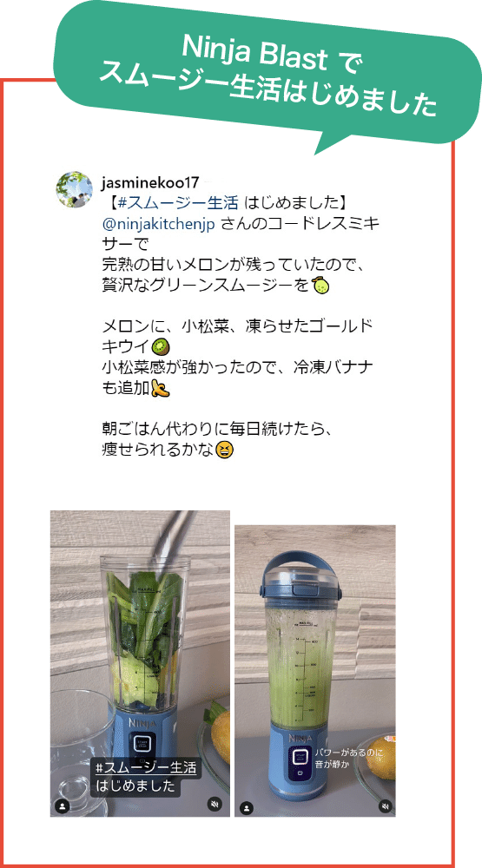Click the パワーがあるのに音が静か overlay text
Screen dimensions: 482x868
click(340, 758)
